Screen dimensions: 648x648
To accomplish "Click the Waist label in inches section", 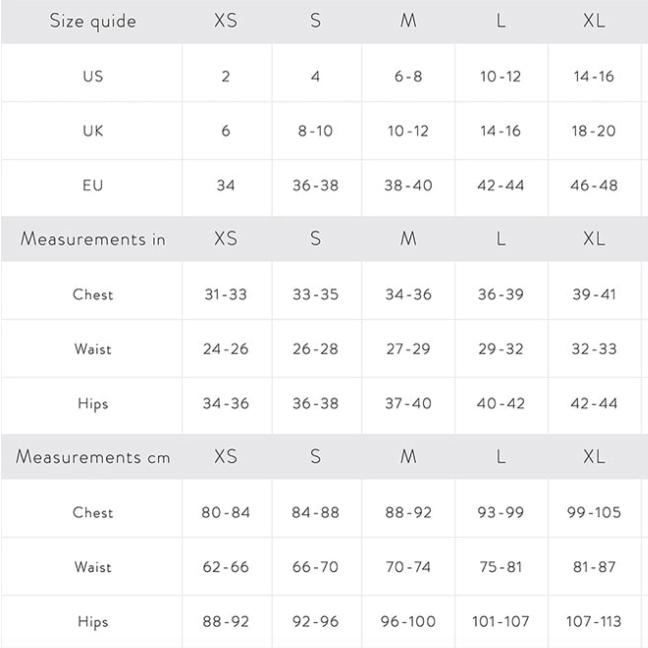I will [x=93, y=349].
